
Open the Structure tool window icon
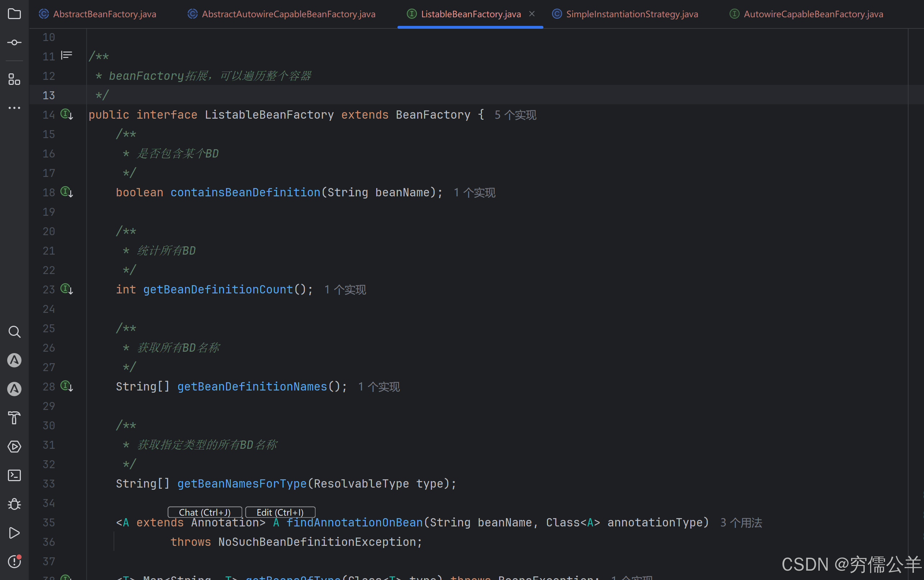[x=14, y=79]
